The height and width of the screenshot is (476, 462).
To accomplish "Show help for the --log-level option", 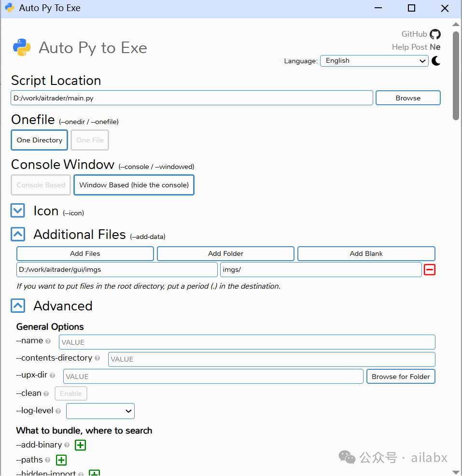I will (x=58, y=411).
